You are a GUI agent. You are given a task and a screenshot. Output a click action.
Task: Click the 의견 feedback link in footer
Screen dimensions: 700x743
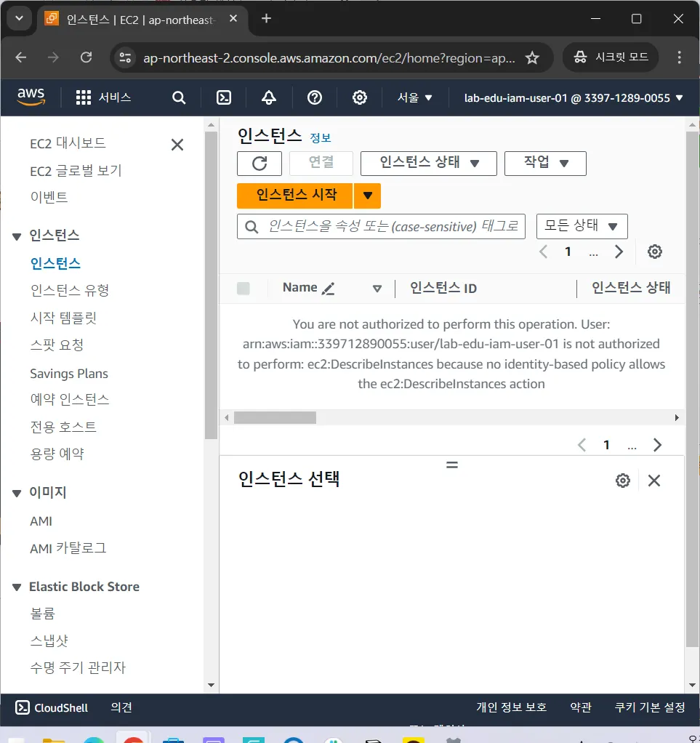[x=121, y=707]
